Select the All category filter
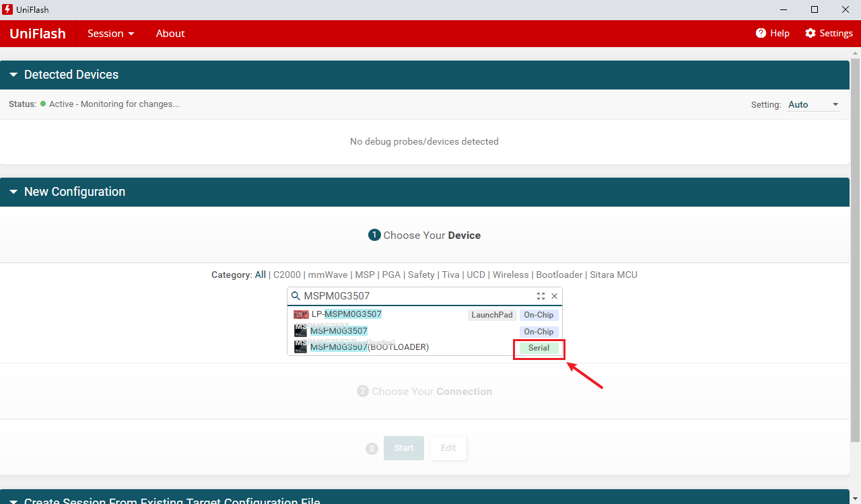Viewport: 861px width, 504px height. coord(261,275)
